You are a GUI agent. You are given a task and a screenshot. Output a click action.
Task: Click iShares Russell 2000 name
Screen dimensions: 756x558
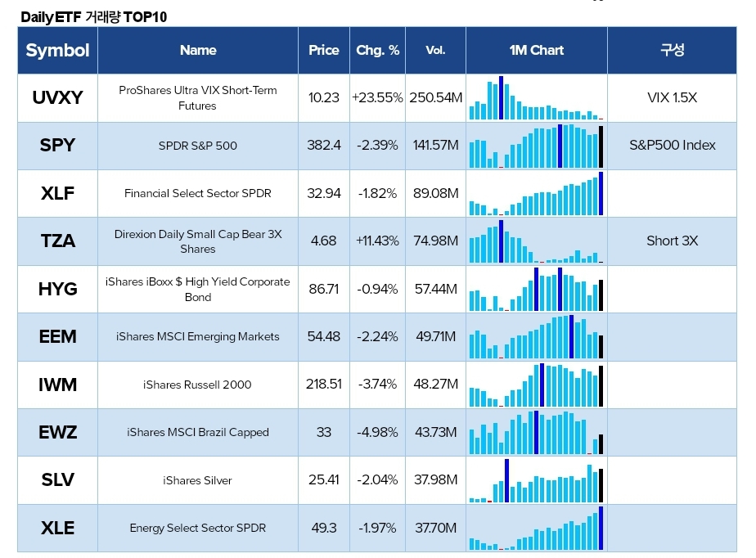tap(197, 385)
